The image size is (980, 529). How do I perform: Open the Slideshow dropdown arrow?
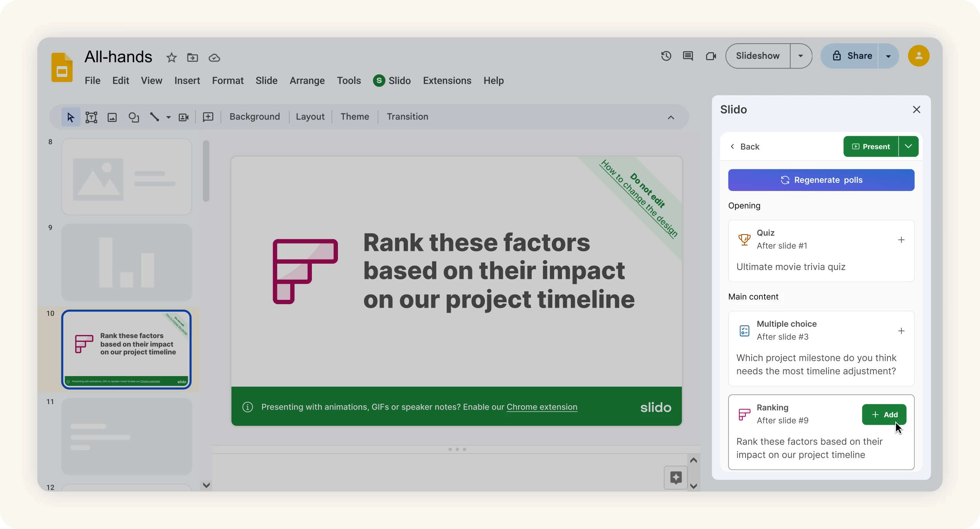[x=800, y=56]
